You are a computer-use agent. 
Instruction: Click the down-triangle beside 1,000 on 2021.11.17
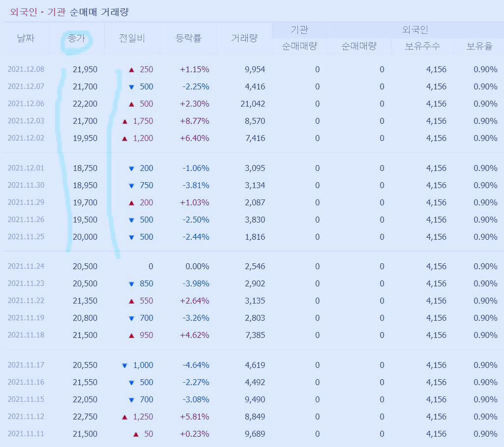[123, 365]
